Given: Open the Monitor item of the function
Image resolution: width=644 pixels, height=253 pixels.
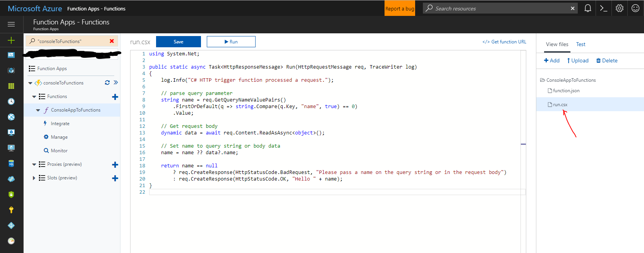Looking at the screenshot, I should pyautogui.click(x=59, y=151).
